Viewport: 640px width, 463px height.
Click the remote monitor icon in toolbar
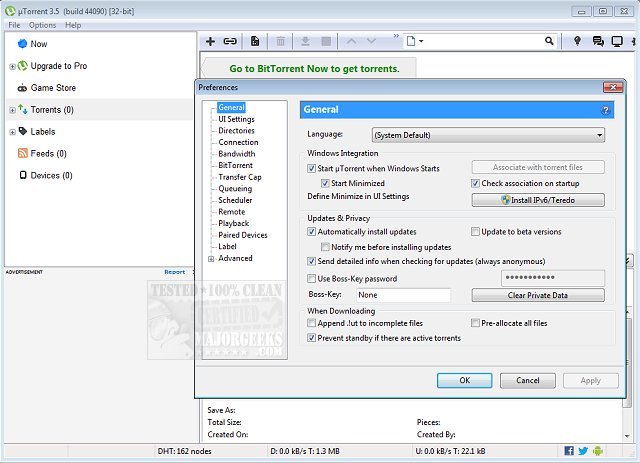(x=617, y=41)
